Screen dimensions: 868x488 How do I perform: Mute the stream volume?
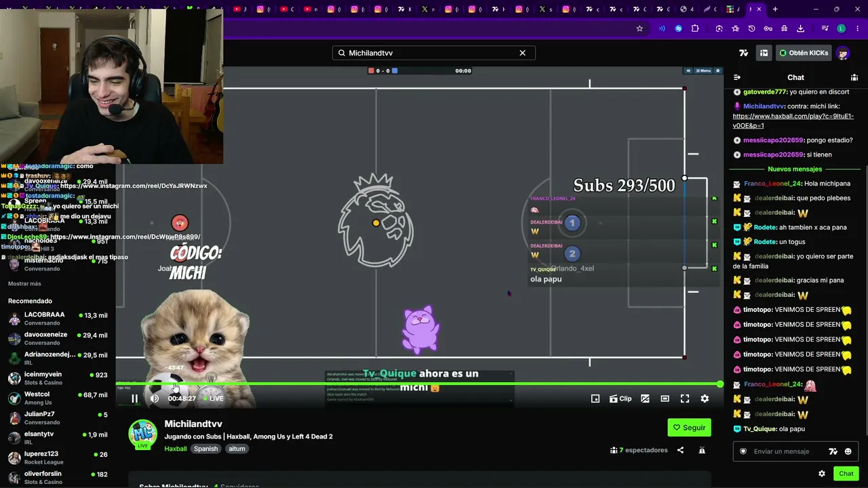155,399
